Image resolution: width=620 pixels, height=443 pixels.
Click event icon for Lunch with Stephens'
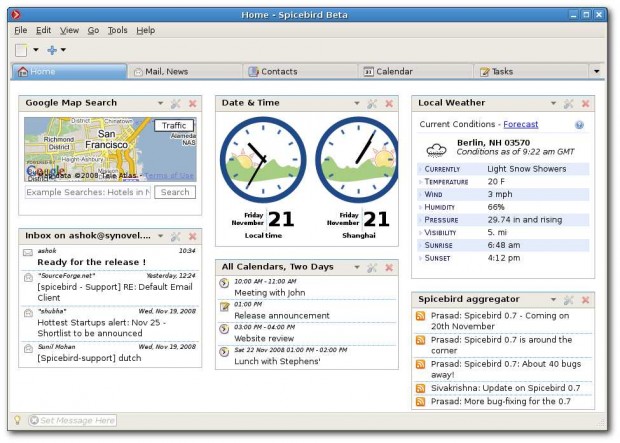[224, 352]
